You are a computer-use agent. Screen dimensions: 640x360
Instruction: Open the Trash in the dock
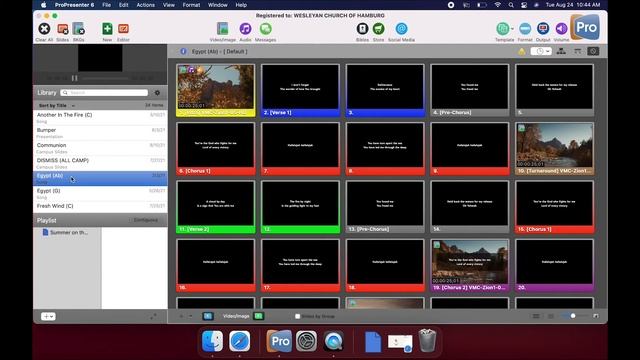point(427,341)
